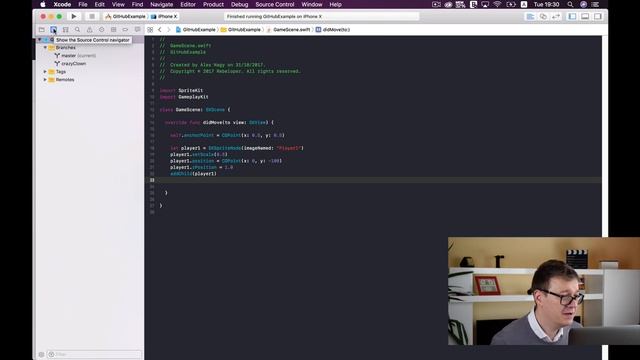Toggle the Utilities pane visibility

click(598, 16)
